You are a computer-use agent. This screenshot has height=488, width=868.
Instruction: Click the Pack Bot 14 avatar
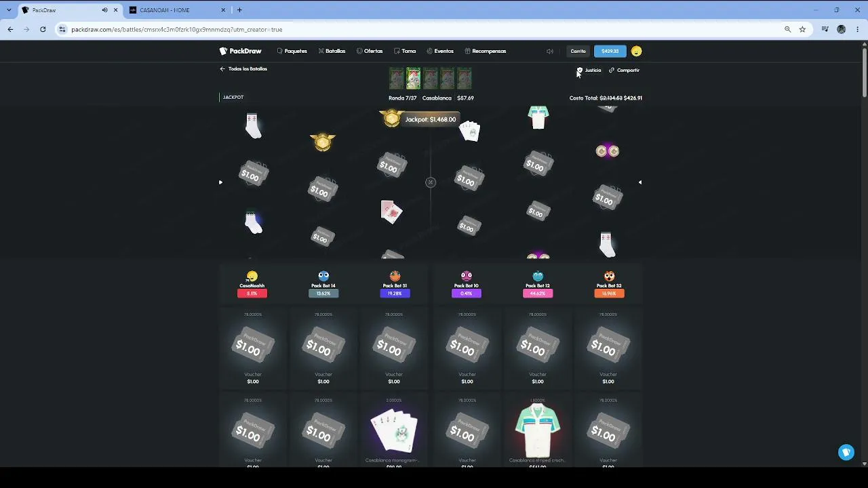point(323,276)
